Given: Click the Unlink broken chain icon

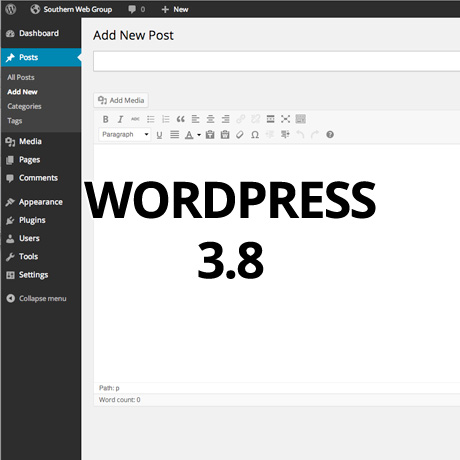Looking at the screenshot, I should click(x=255, y=119).
